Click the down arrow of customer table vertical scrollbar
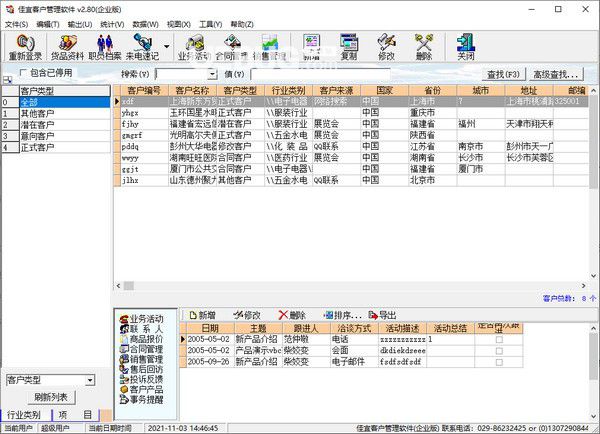The height and width of the screenshot is (434, 600). click(x=593, y=276)
